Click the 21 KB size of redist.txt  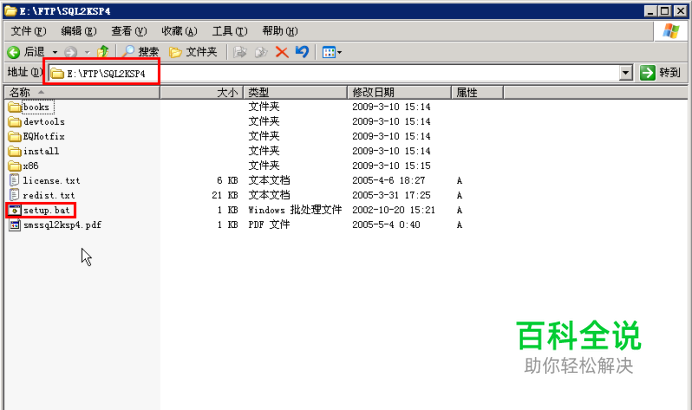point(225,196)
